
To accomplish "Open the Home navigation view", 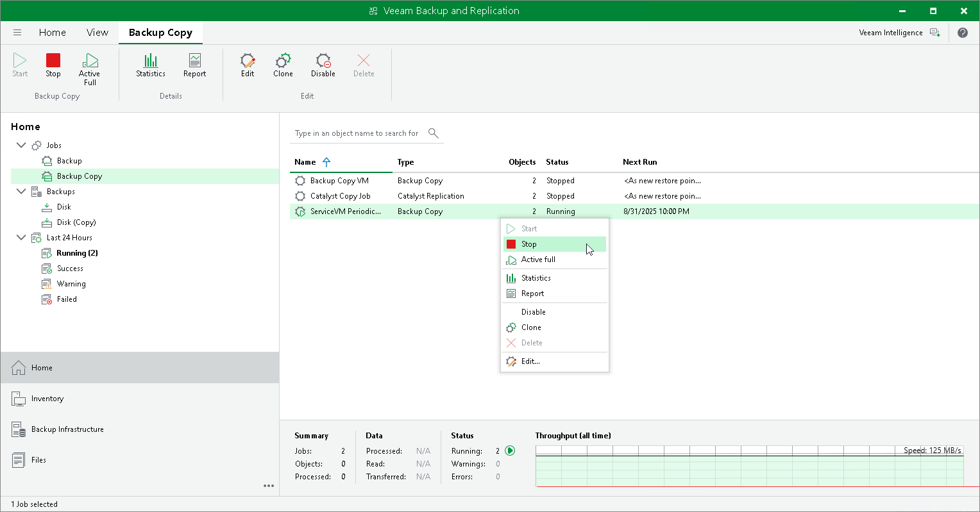I will click(140, 368).
